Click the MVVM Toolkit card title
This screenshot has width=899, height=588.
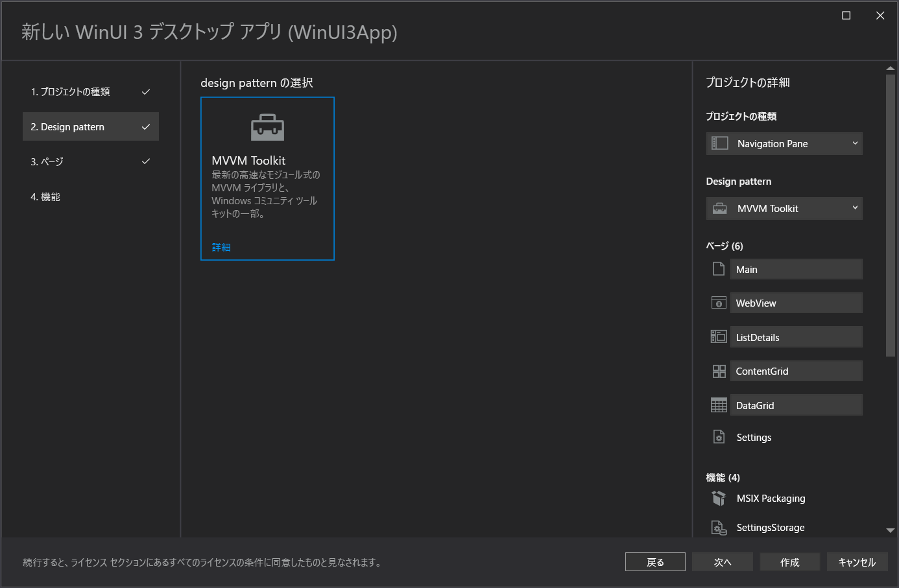(248, 160)
